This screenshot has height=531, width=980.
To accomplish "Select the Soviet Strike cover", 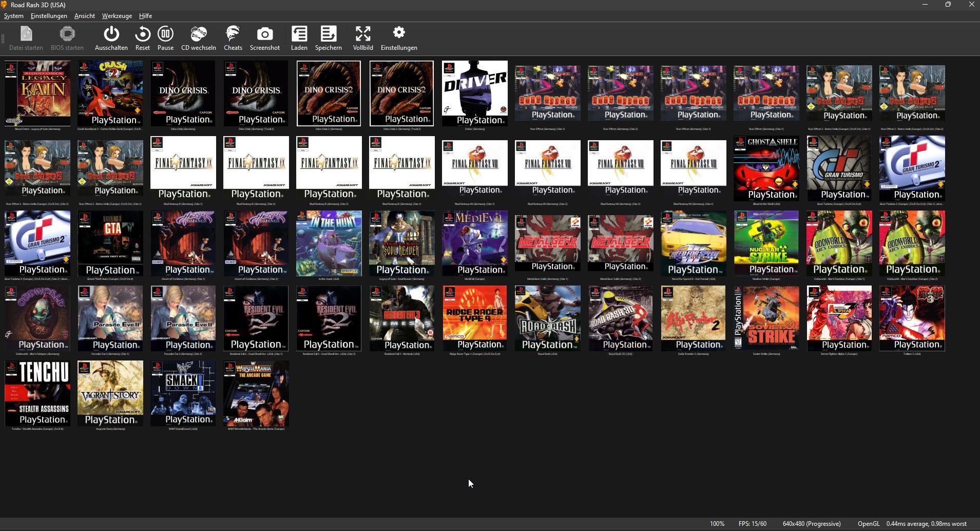I will point(766,318).
